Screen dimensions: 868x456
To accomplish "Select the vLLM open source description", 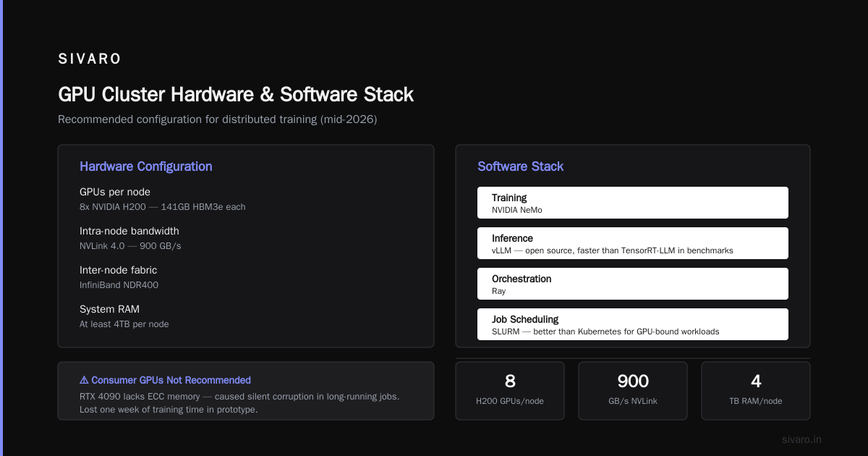I will 613,250.
